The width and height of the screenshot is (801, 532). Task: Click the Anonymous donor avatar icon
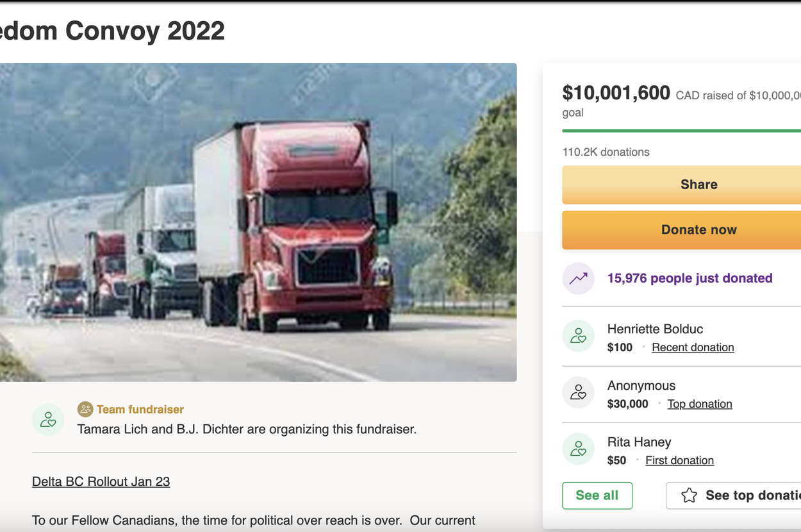pyautogui.click(x=578, y=392)
